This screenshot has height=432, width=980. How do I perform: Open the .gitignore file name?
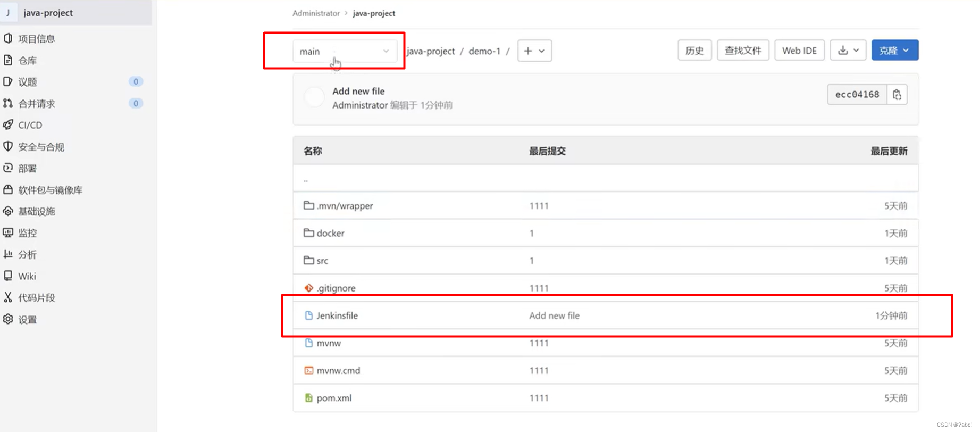click(x=336, y=288)
